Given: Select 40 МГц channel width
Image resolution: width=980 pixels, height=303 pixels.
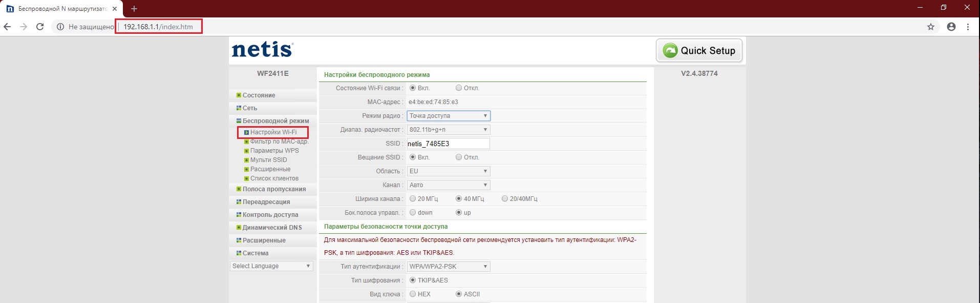Looking at the screenshot, I should pos(459,199).
